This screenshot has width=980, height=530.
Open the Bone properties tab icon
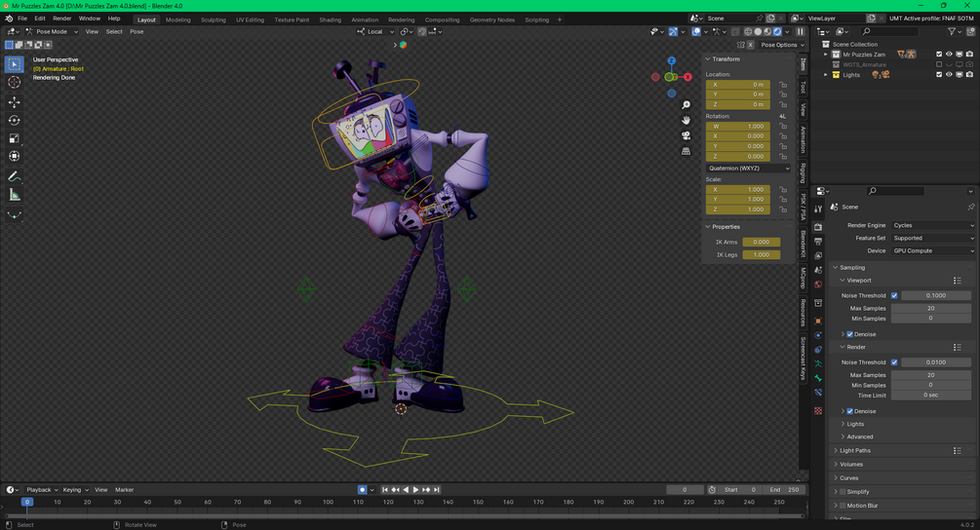tap(818, 378)
